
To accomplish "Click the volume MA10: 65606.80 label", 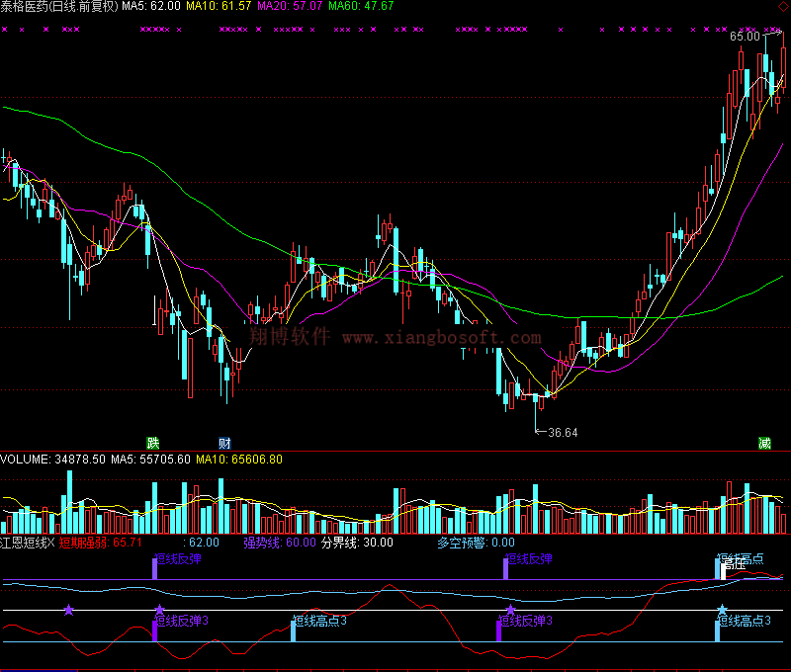I will tap(238, 459).
